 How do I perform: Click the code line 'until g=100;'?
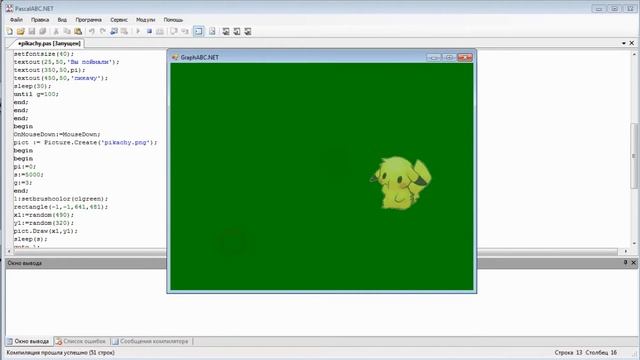[36, 94]
